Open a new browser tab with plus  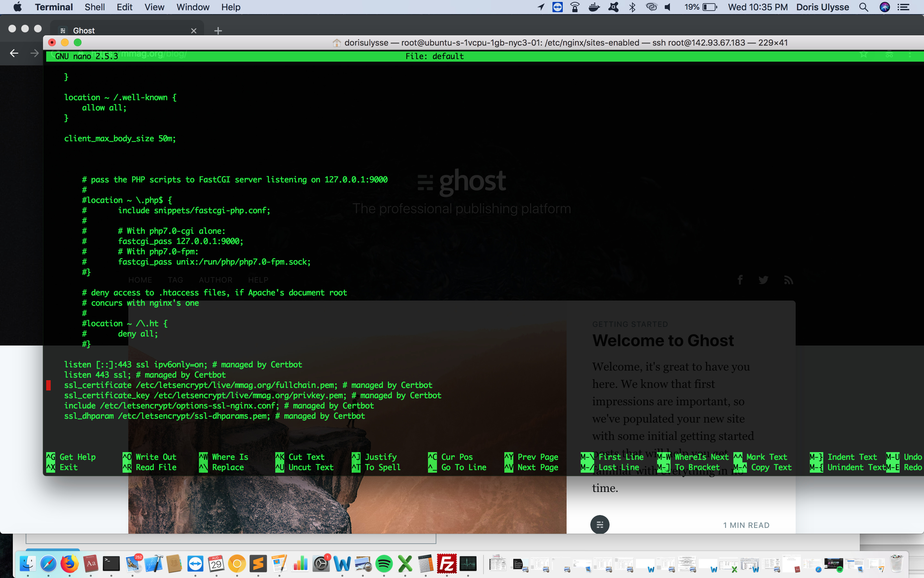218,31
